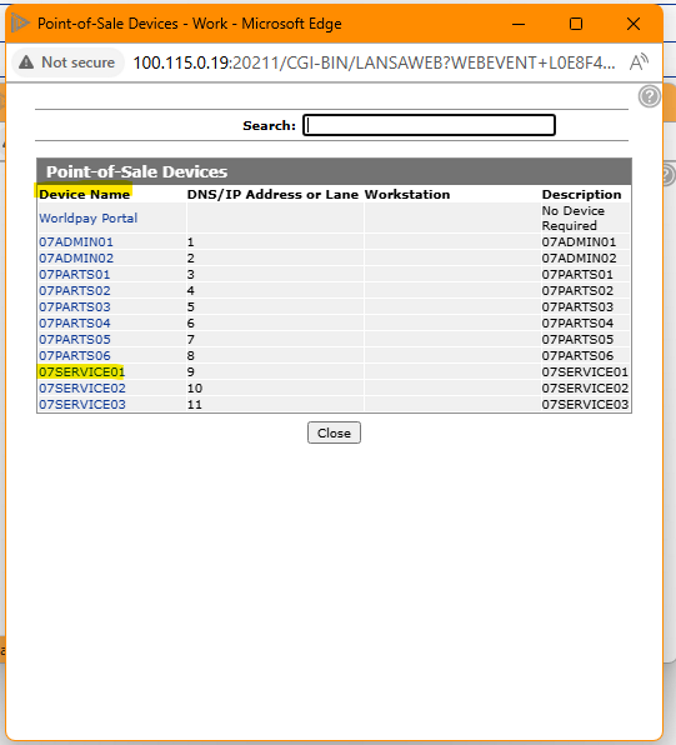This screenshot has height=745, width=676.
Task: Click the help question mark icon
Action: [x=649, y=96]
